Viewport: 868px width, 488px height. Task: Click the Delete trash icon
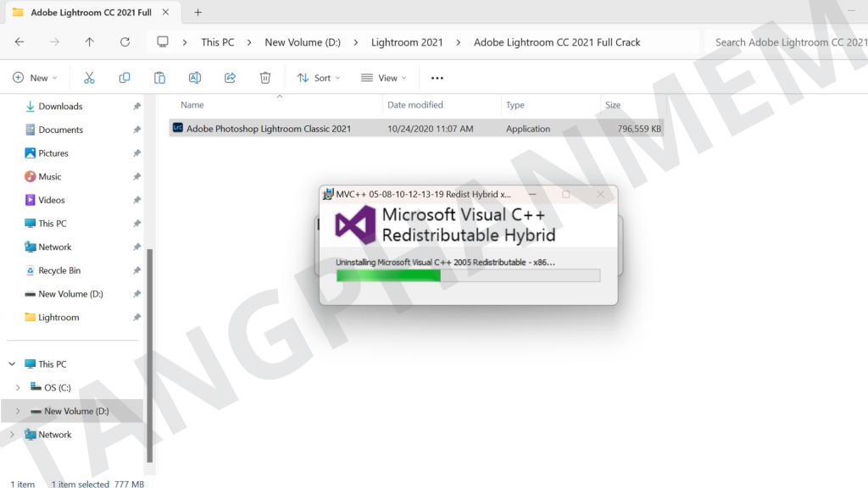[x=265, y=78]
